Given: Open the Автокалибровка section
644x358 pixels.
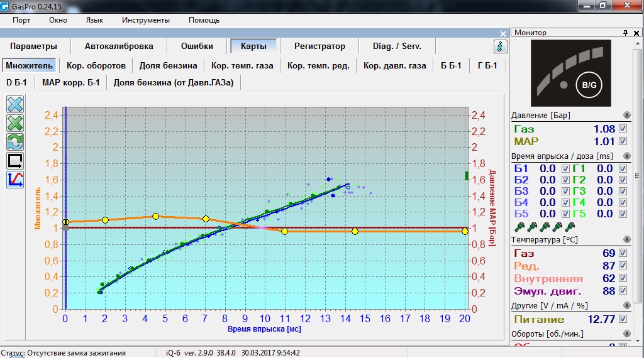Looking at the screenshot, I should click(119, 46).
